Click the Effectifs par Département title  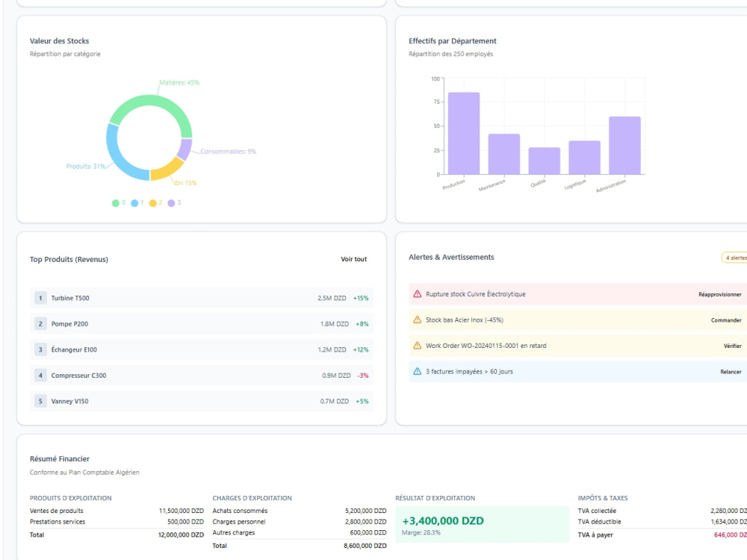pyautogui.click(x=452, y=41)
